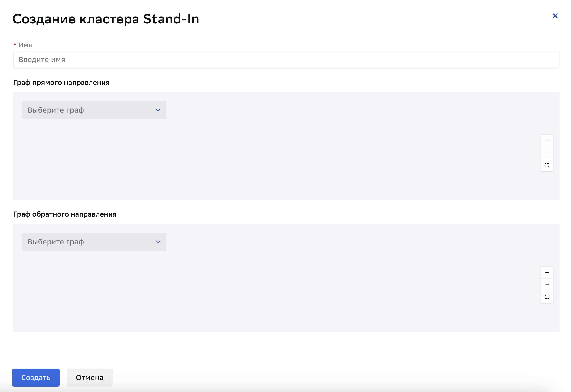
Task: Click the Имя field label
Action: pyautogui.click(x=25, y=45)
